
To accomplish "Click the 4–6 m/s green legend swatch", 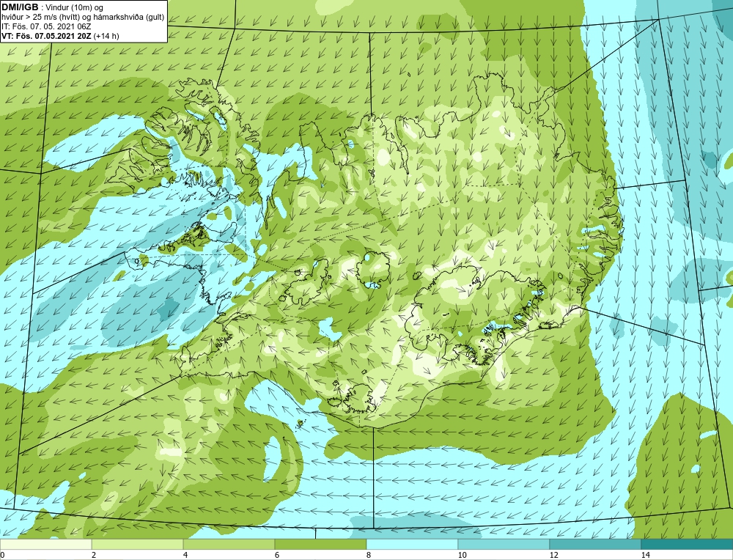I will pos(229,545).
